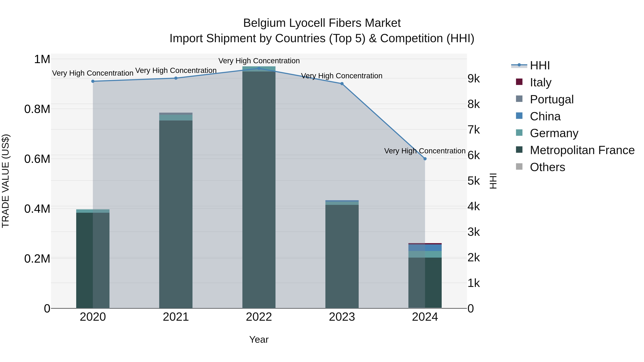This screenshot has height=362, width=644.
Task: Click the 2021 Very High Concentration annotation
Action: tap(176, 70)
